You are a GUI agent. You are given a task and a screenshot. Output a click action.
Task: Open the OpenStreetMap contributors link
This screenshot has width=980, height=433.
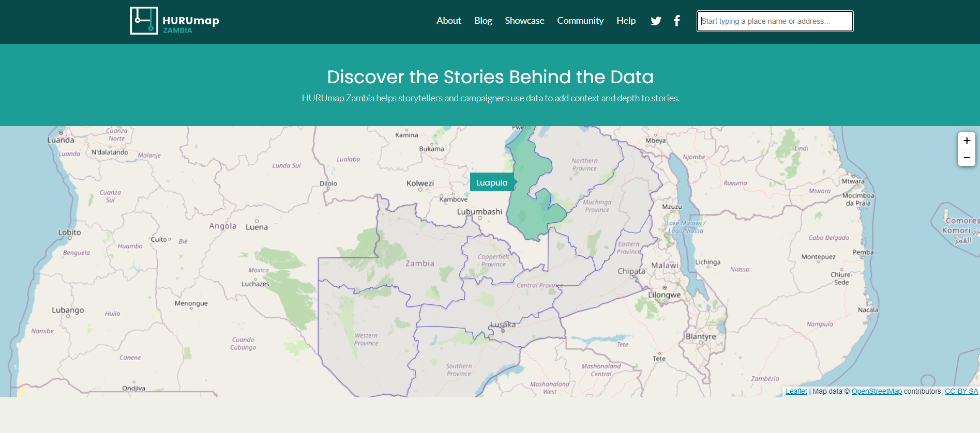877,391
